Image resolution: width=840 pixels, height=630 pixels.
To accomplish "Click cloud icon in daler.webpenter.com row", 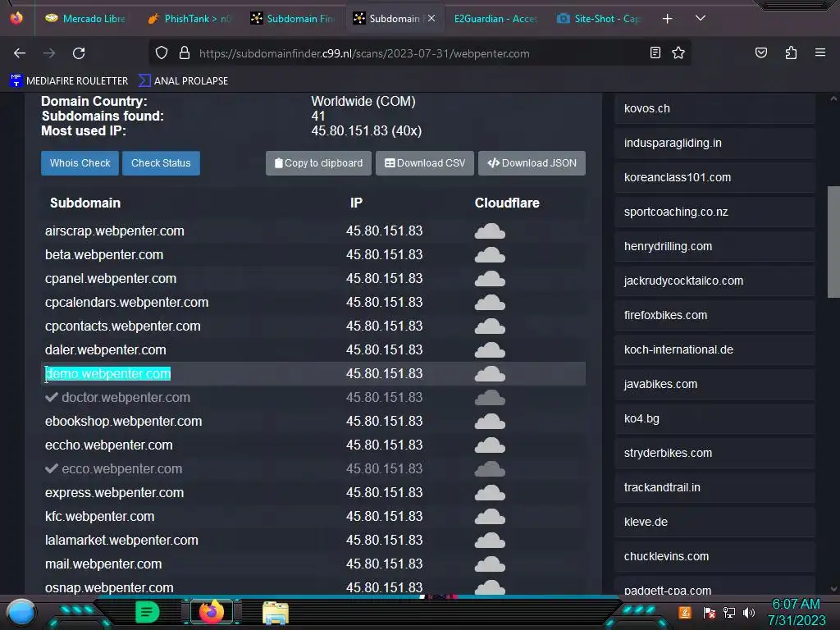I will 490,349.
